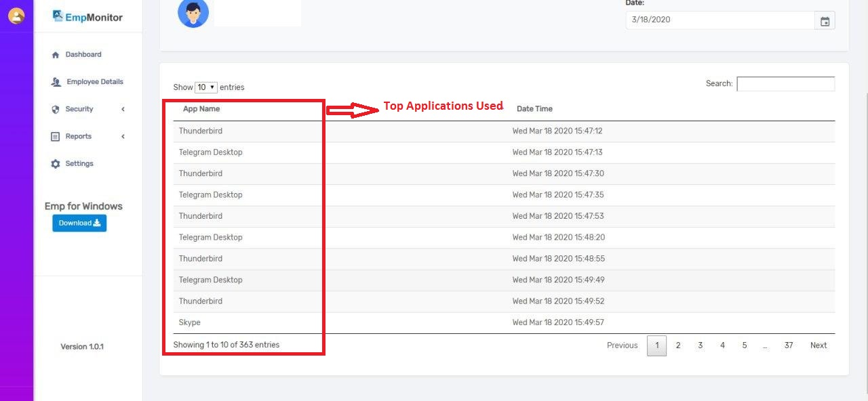Click the Reports document icon
Viewport: 868px width, 401px height.
coord(56,137)
